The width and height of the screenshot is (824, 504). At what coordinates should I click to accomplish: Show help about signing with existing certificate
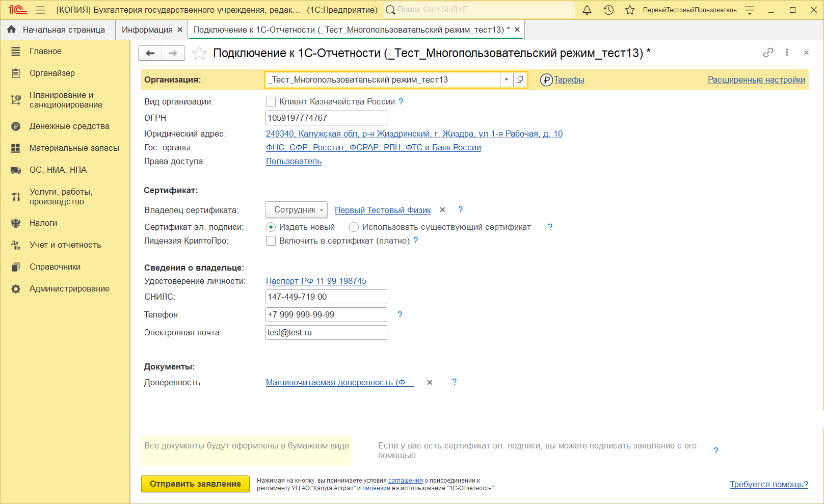(716, 450)
